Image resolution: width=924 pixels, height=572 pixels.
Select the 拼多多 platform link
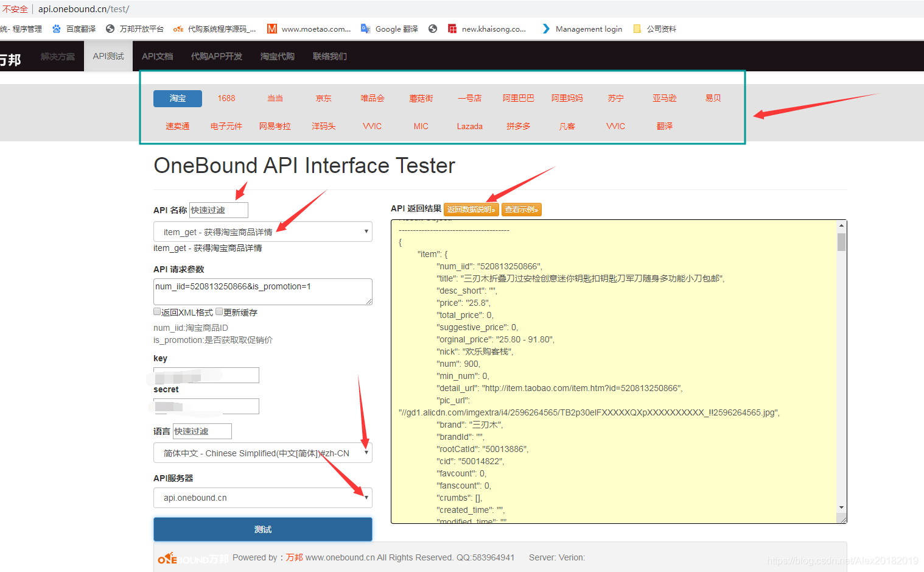[x=519, y=126]
